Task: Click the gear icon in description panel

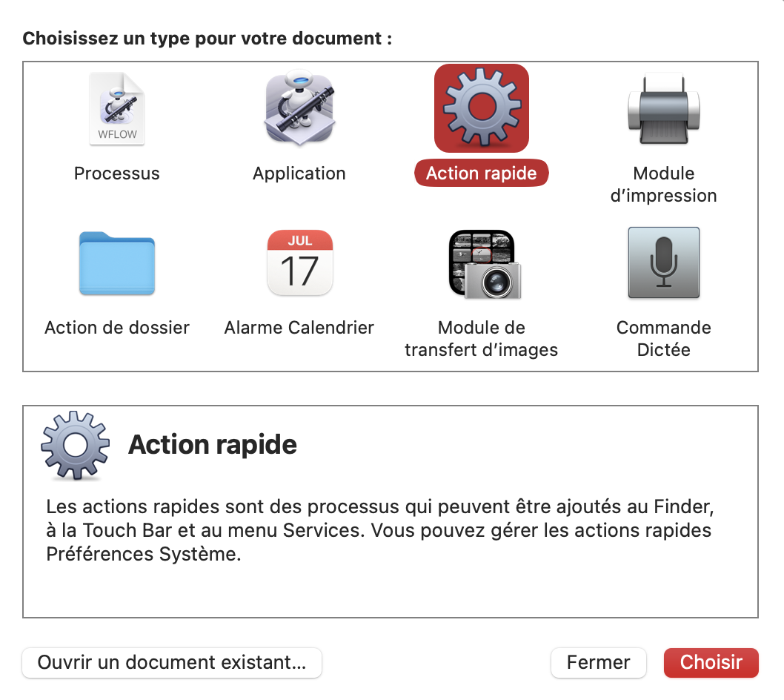Action: pos(75,445)
